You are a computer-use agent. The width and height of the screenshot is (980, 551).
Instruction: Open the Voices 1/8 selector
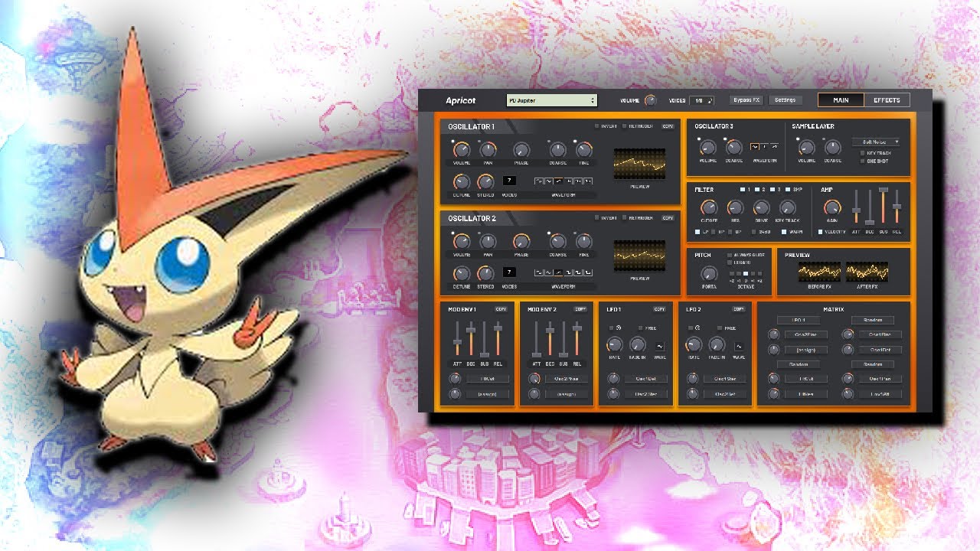701,100
